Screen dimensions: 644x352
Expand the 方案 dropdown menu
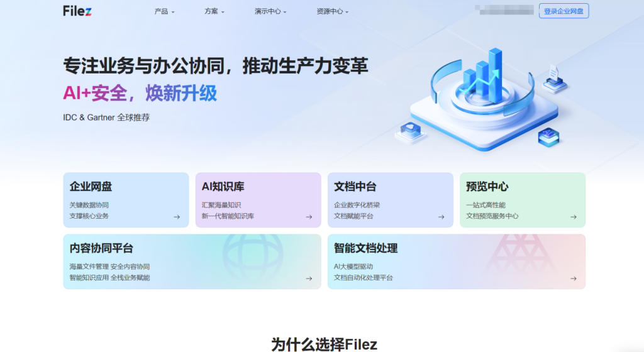click(214, 11)
